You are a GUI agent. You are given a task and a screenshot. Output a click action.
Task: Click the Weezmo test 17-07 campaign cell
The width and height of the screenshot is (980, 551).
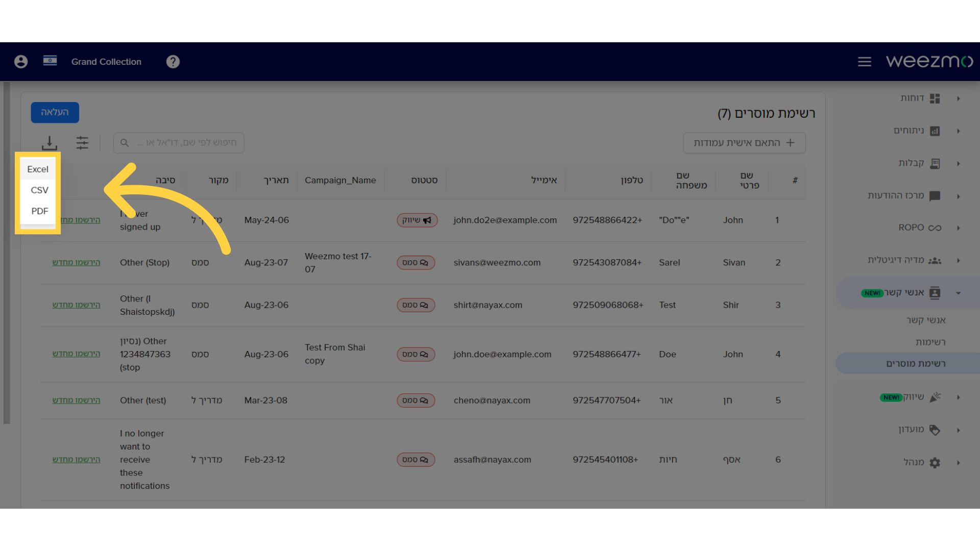(338, 263)
